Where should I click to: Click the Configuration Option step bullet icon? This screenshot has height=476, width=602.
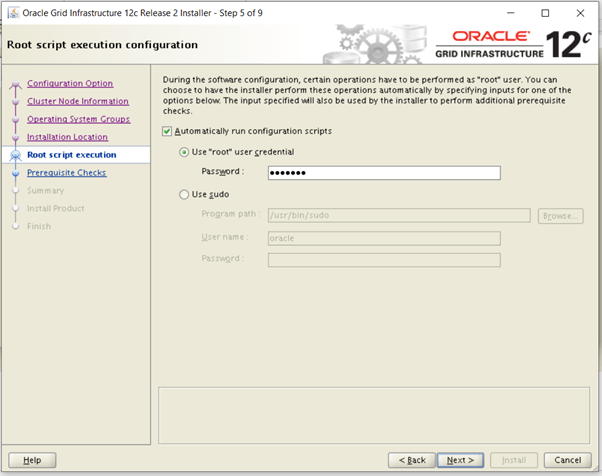click(x=14, y=85)
